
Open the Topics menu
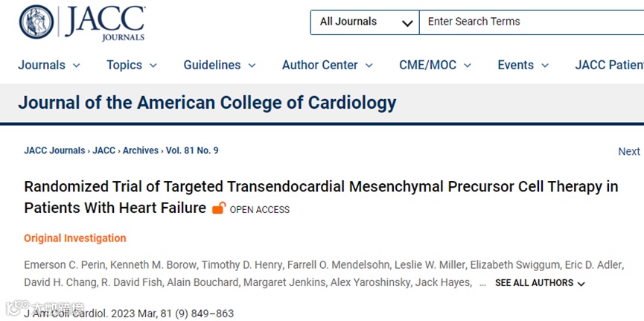(x=132, y=66)
